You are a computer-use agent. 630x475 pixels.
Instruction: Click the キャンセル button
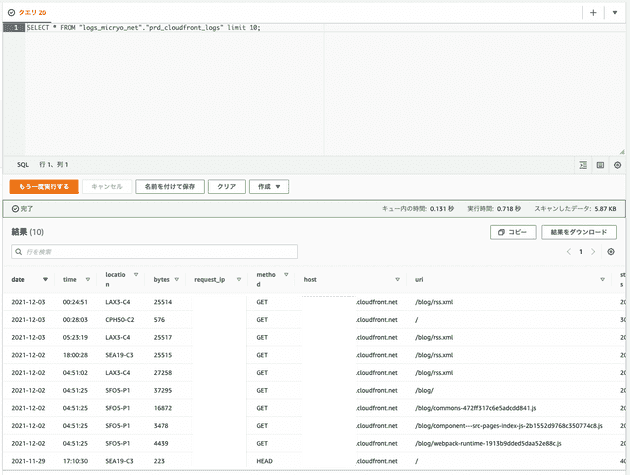(107, 186)
